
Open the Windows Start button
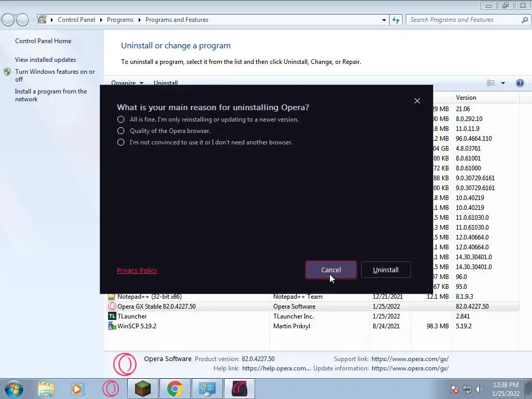[x=14, y=389]
